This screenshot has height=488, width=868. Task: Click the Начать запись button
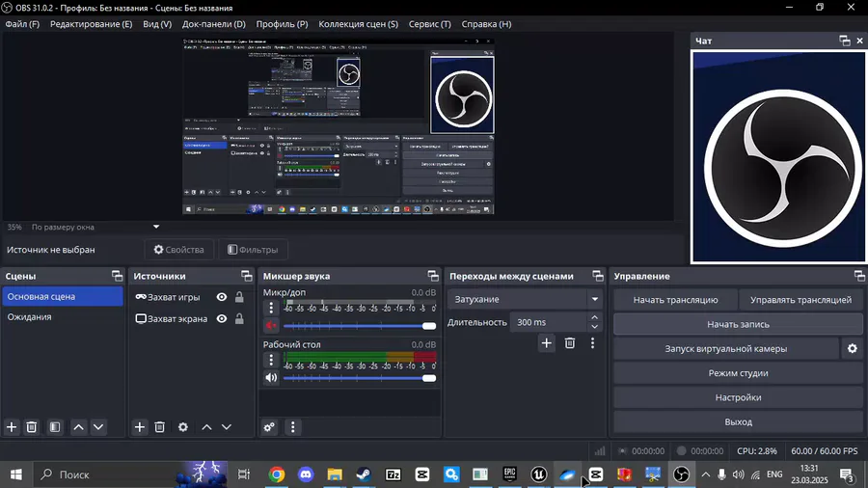point(738,324)
